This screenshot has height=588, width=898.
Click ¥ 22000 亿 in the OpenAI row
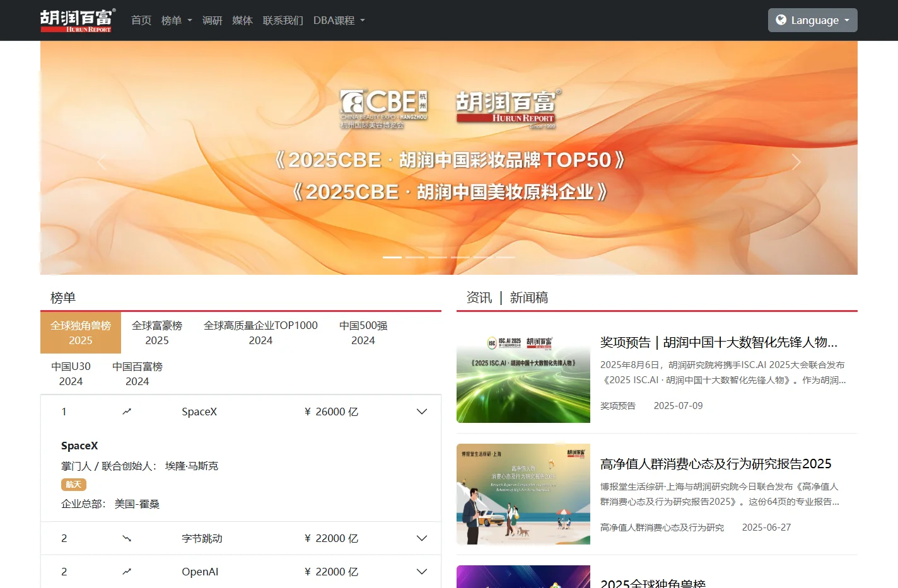[331, 572]
